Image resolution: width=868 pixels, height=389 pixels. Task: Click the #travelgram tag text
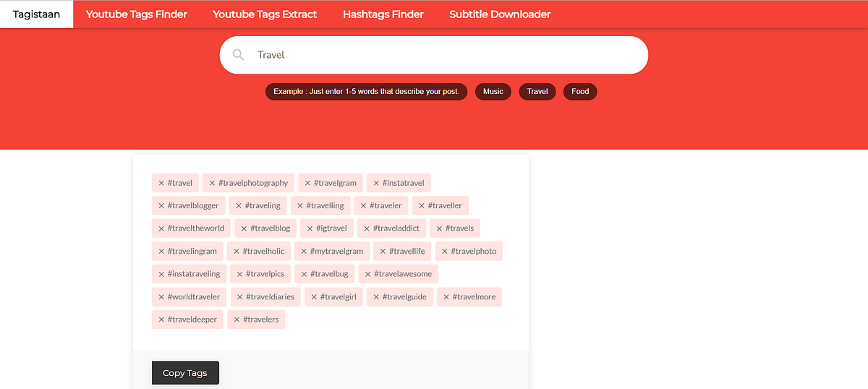coord(335,183)
